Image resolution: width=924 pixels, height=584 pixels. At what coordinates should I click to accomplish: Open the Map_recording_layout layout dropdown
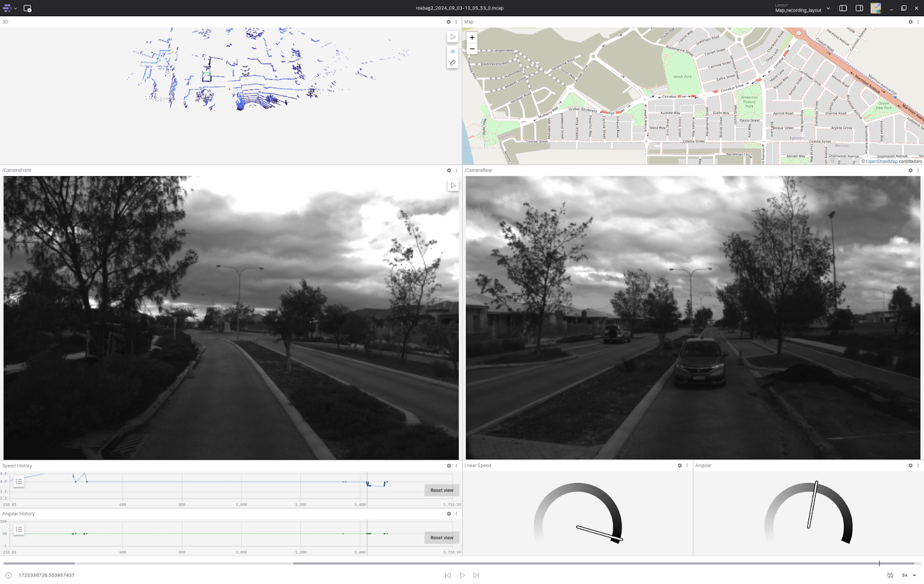click(x=802, y=9)
